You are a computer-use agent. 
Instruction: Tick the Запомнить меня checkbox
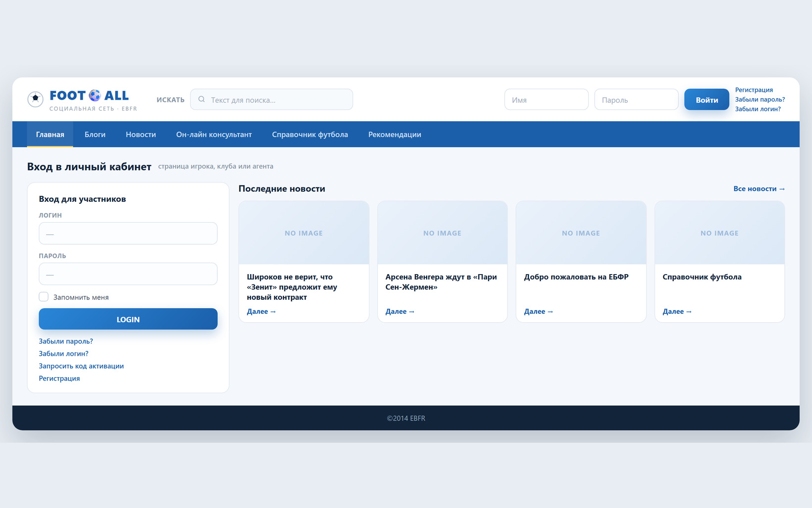point(44,297)
